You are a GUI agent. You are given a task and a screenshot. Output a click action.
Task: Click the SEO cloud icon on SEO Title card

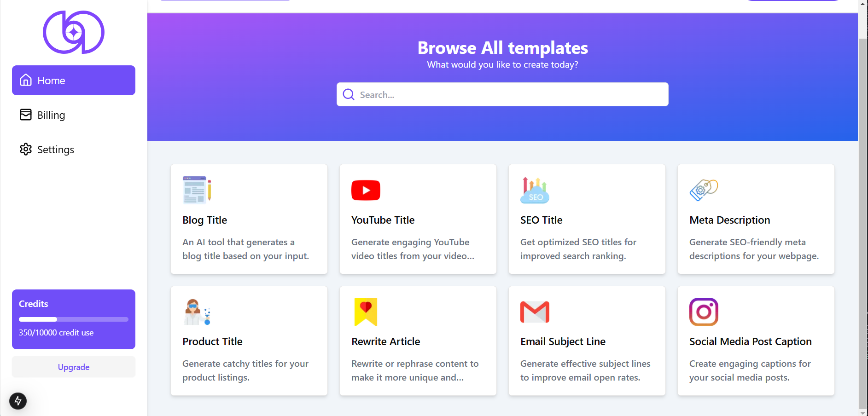(535, 190)
